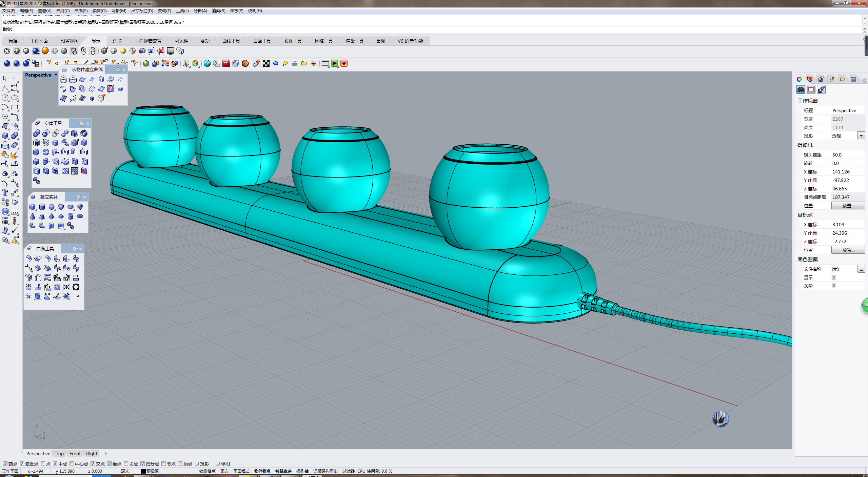Click the black-white checkerboard texture icon
Image resolution: width=868 pixels, height=477 pixels.
coord(266,63)
